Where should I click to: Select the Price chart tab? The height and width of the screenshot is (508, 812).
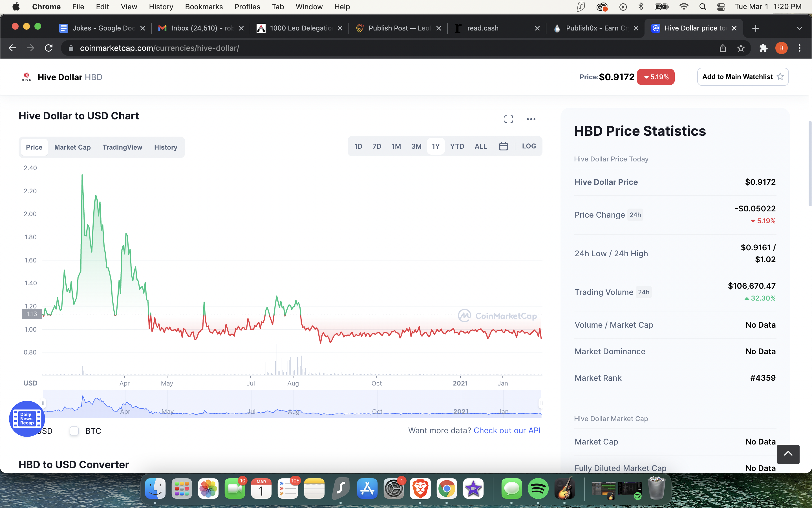point(34,147)
